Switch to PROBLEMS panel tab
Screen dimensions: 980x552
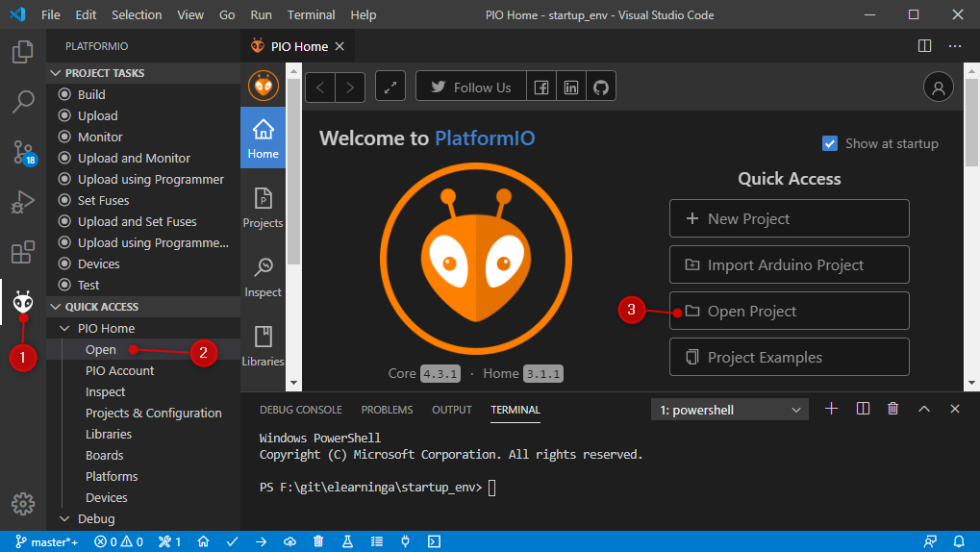click(387, 410)
